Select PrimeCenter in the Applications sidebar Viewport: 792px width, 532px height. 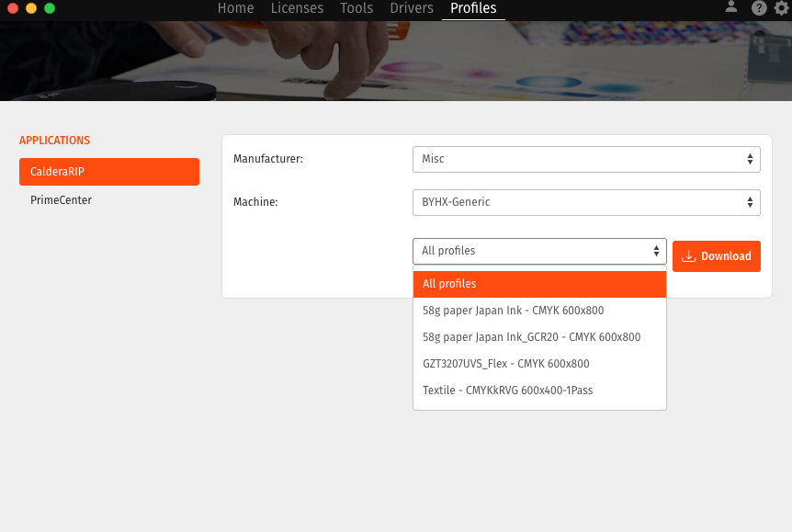click(x=61, y=199)
